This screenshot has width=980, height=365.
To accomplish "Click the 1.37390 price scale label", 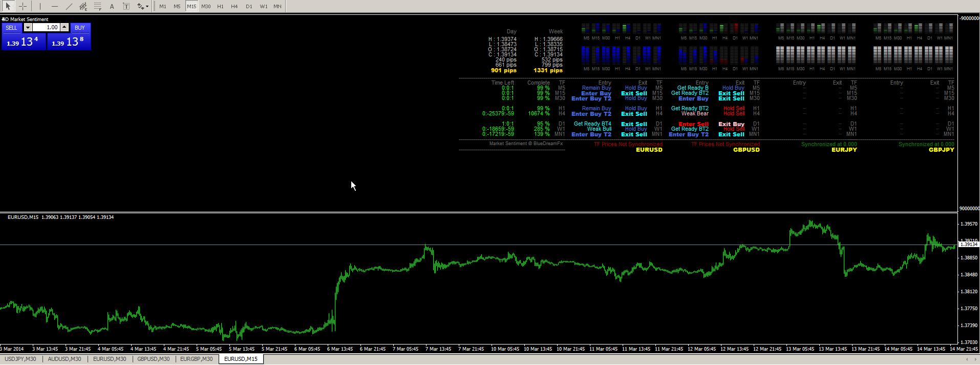I will [969, 326].
